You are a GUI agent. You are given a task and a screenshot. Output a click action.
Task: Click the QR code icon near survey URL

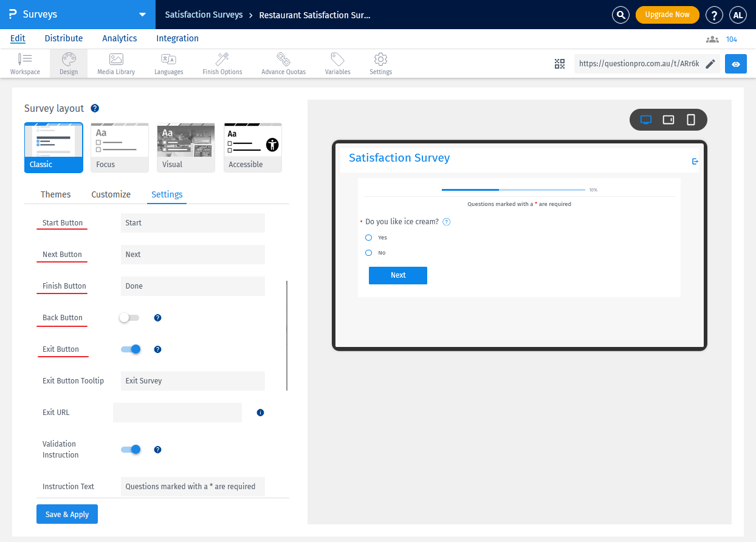click(x=560, y=63)
